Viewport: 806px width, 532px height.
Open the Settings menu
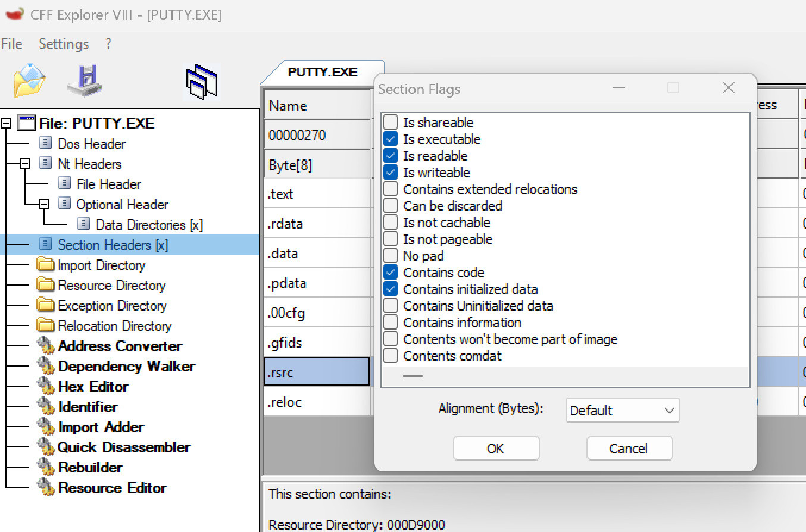64,44
